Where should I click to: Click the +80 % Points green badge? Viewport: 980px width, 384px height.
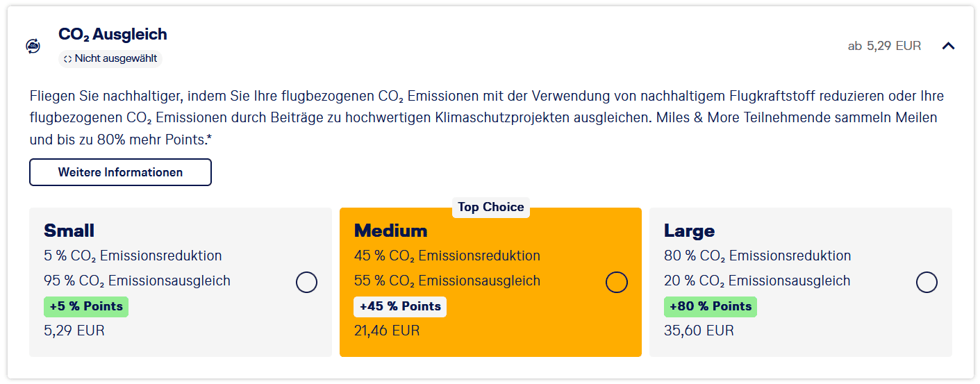pos(710,306)
